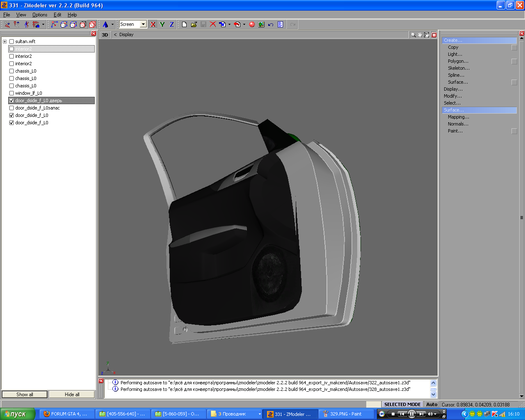Open the Screen axis system dropdown
This screenshot has height=420, width=525.
coord(143,25)
